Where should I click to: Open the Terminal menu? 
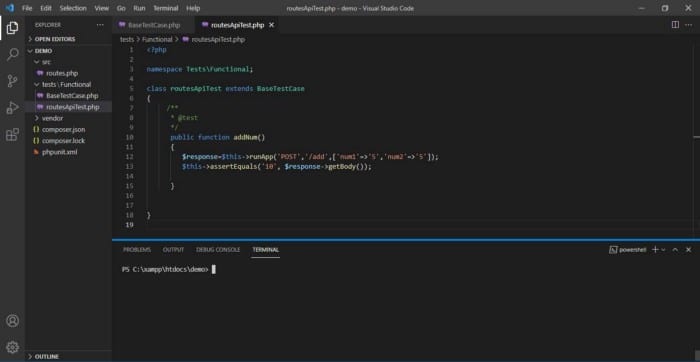(166, 8)
